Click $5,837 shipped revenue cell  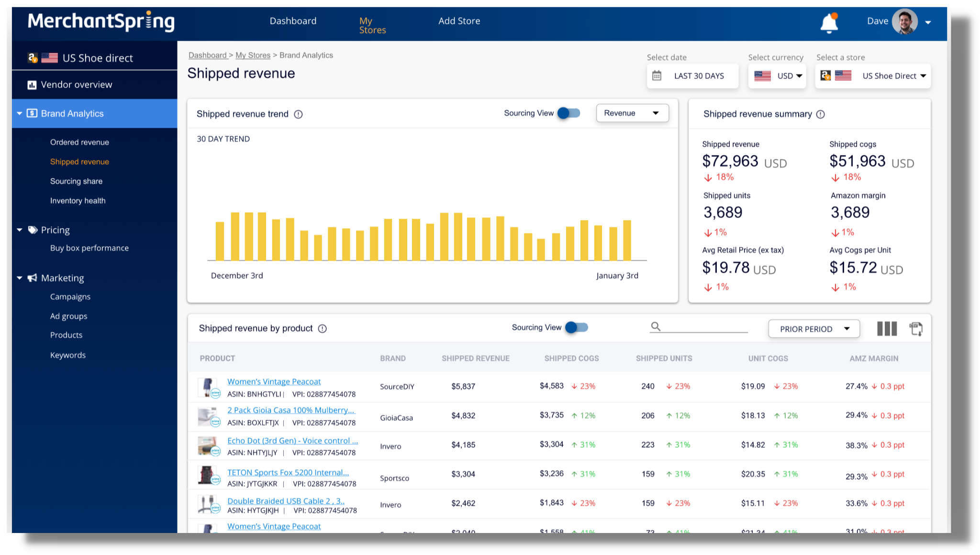coord(463,386)
